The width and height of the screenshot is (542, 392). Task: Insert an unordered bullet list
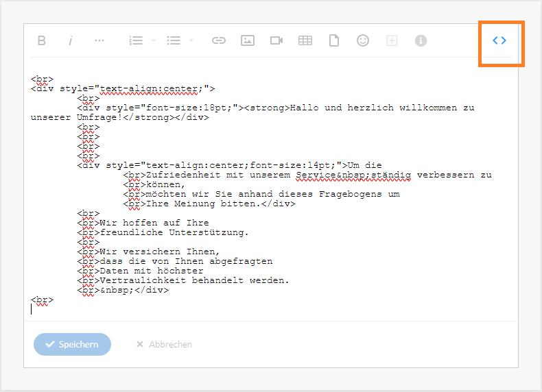pyautogui.click(x=174, y=40)
